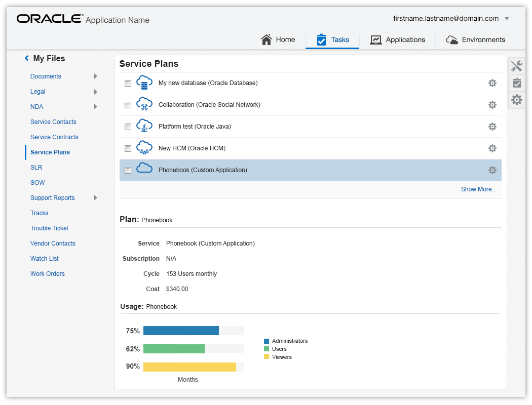
Task: Open the NDA link
Action: pyautogui.click(x=36, y=107)
